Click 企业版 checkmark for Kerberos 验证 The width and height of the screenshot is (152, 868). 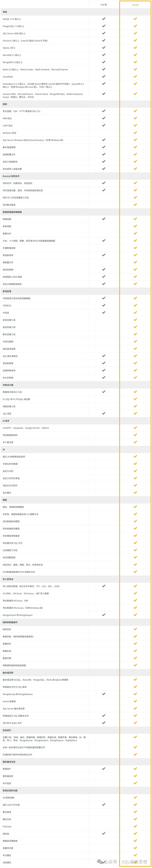135,132
